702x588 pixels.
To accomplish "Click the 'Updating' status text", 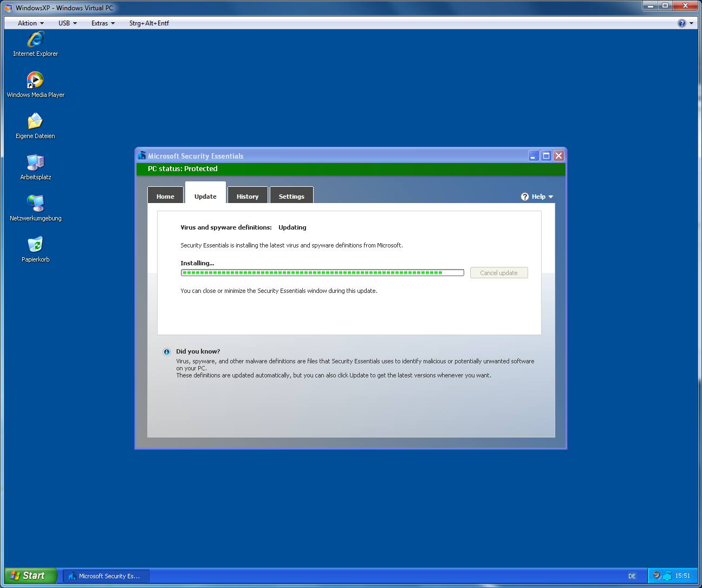I will [x=292, y=227].
